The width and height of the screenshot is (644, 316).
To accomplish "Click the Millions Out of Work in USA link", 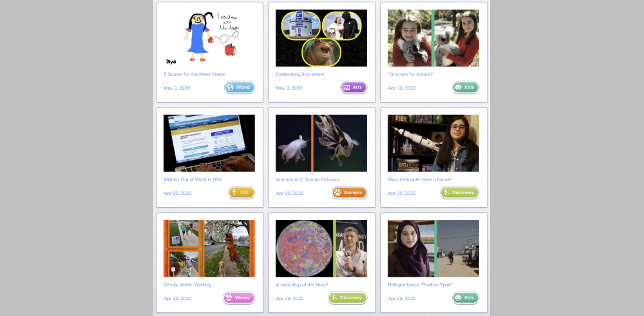I will 193,180.
